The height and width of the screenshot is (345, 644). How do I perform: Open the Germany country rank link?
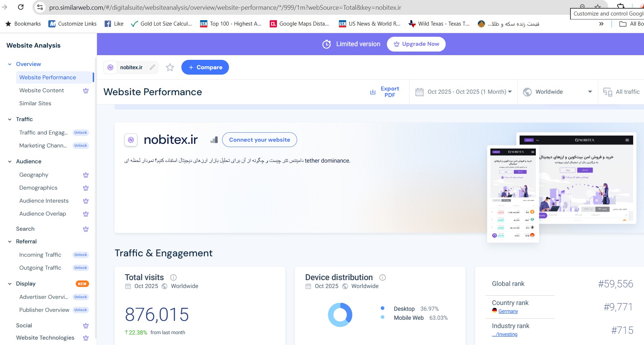(x=508, y=311)
